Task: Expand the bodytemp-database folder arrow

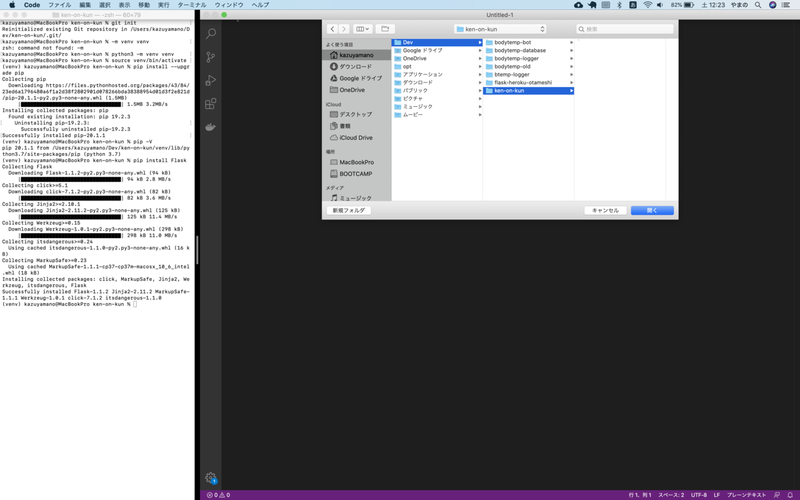Action: [571, 51]
